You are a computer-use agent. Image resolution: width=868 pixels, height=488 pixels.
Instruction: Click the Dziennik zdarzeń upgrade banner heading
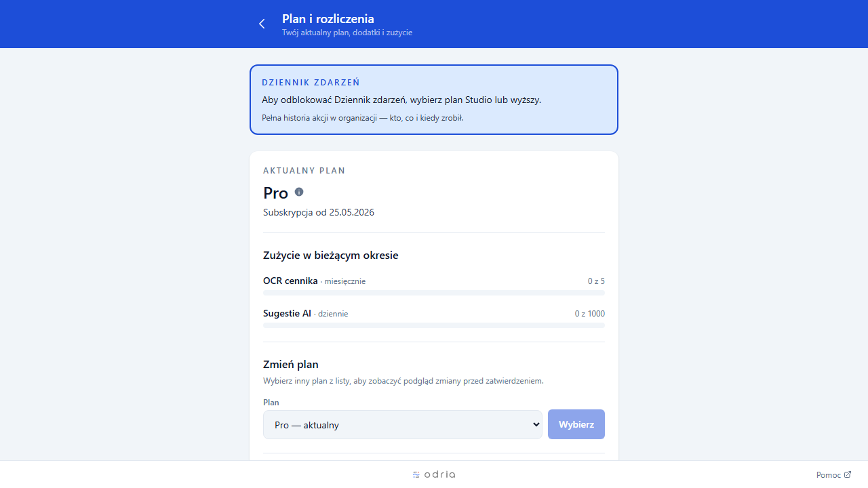pos(311,82)
